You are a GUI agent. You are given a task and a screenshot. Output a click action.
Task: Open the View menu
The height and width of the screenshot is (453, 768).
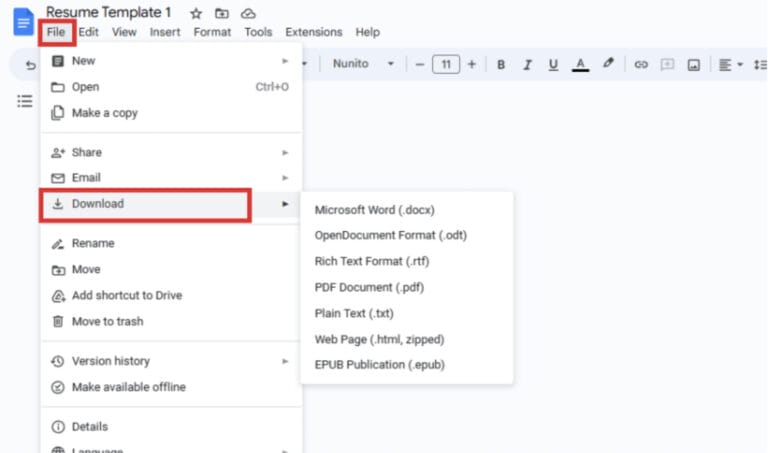point(124,32)
